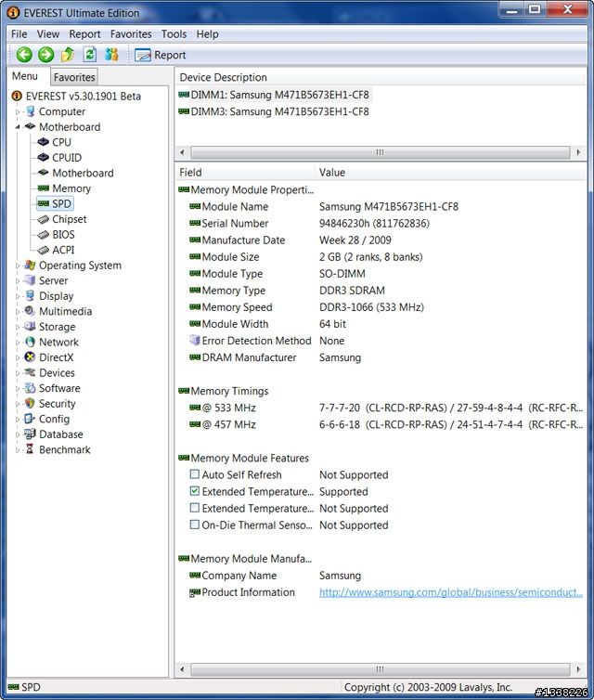Expand the Display tree node
The image size is (594, 700).
18,296
